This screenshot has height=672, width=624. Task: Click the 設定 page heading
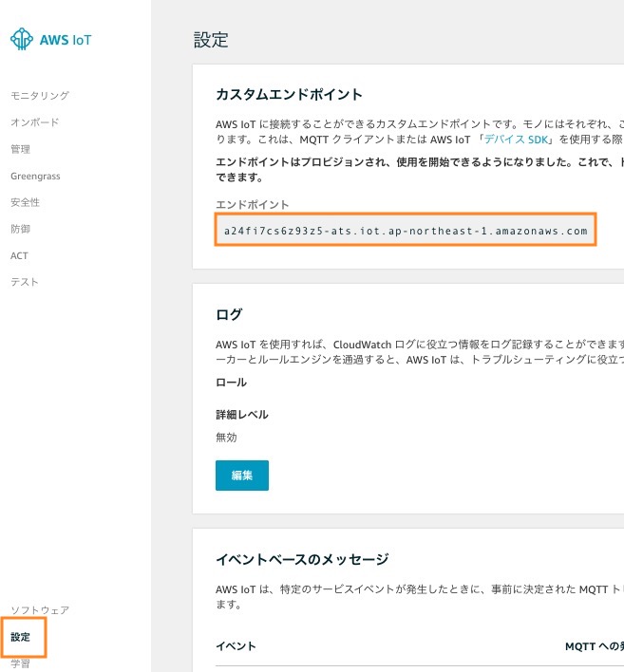(211, 40)
